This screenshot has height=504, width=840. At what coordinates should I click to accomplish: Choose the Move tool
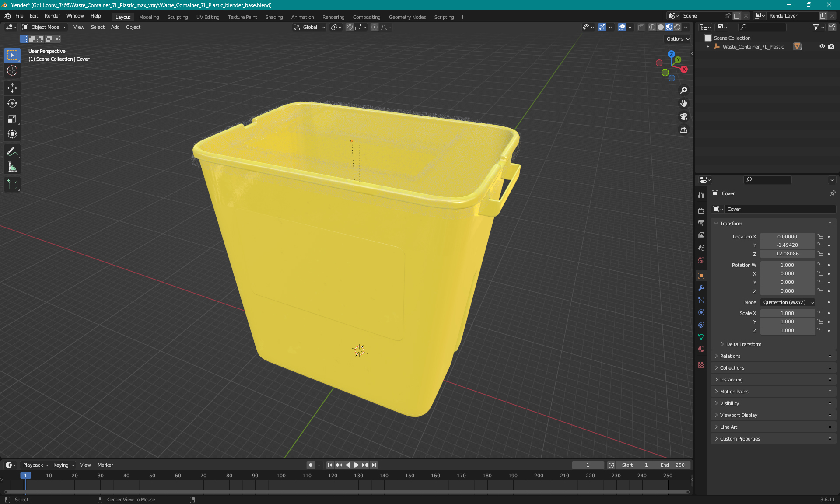(12, 88)
